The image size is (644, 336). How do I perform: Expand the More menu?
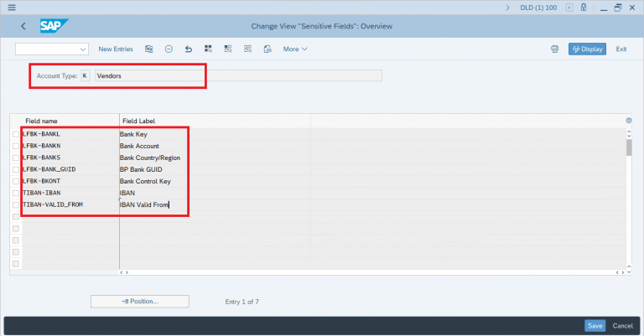(295, 49)
